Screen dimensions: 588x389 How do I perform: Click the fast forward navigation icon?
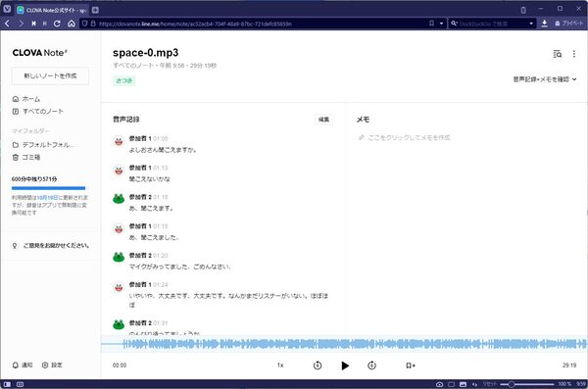(x=45, y=24)
